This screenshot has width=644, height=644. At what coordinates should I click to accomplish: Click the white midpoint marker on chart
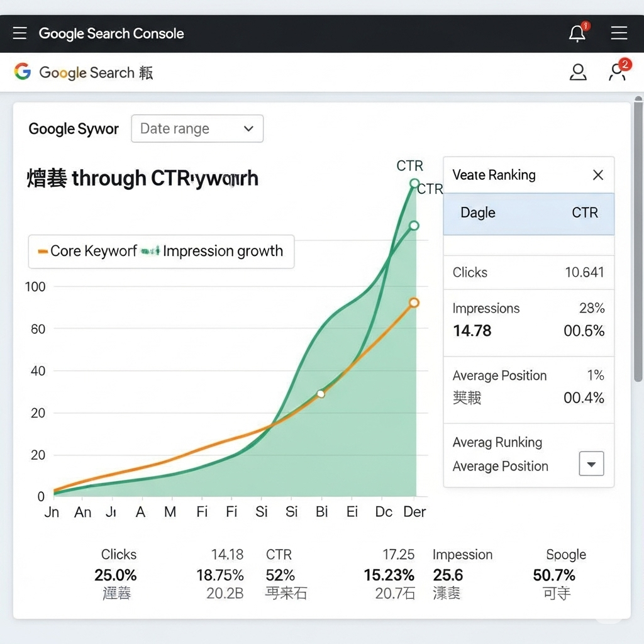click(321, 394)
